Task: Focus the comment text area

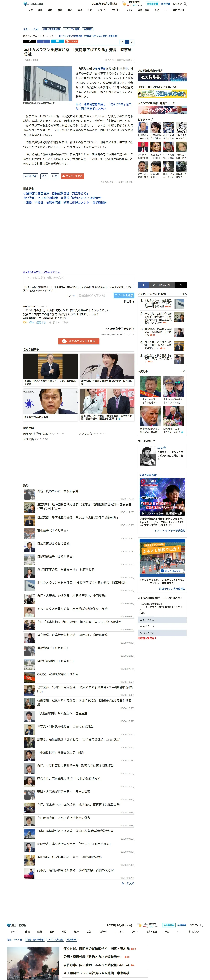Action: [x=79, y=280]
